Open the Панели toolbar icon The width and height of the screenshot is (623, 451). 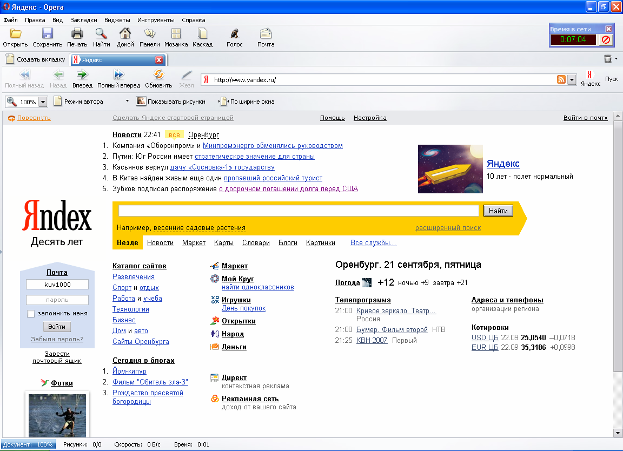pyautogui.click(x=150, y=34)
